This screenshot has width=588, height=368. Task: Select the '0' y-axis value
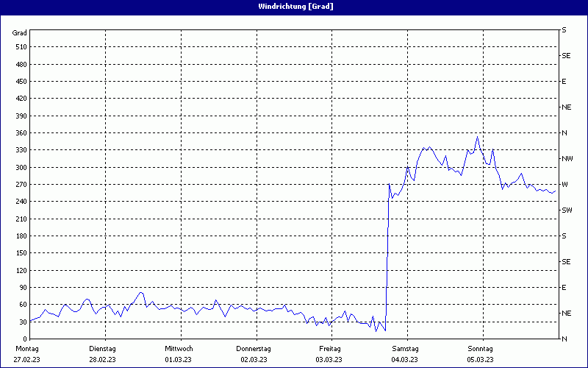pyautogui.click(x=25, y=339)
